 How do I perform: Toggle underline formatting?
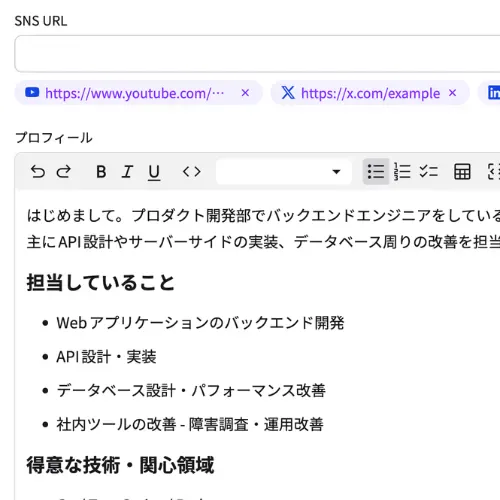pos(154,173)
